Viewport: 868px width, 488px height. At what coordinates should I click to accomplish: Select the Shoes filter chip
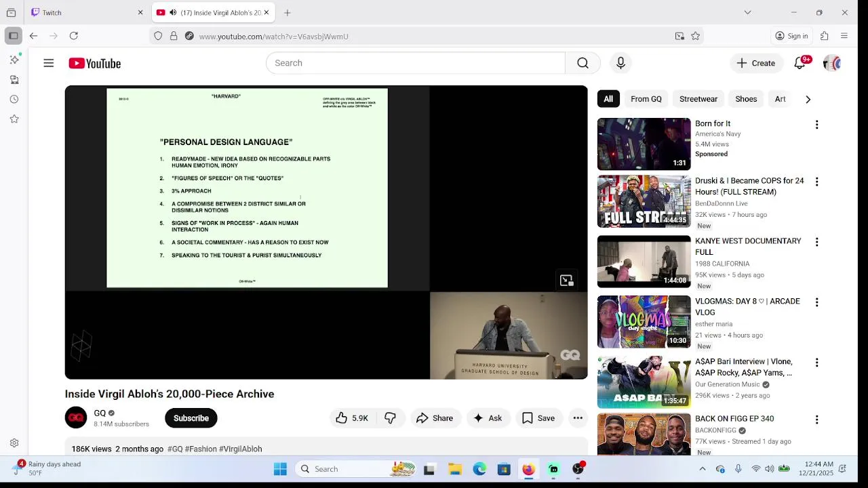746,99
